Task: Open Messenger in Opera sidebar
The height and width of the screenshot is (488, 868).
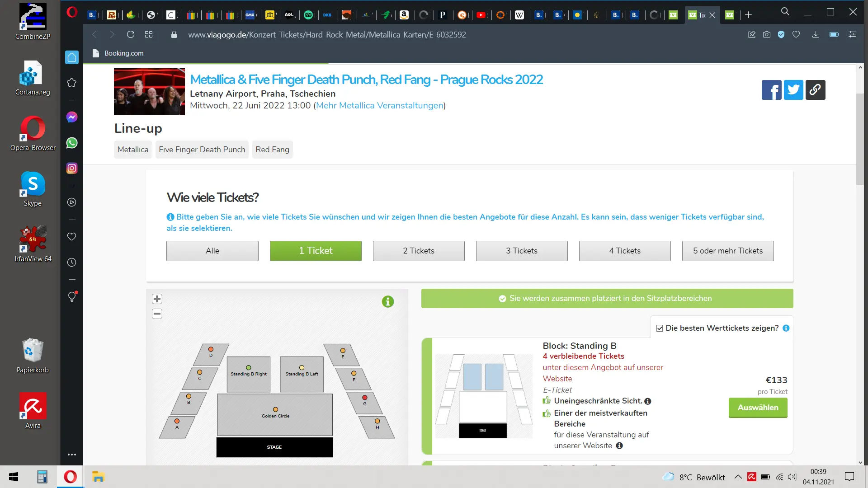Action: 72,117
